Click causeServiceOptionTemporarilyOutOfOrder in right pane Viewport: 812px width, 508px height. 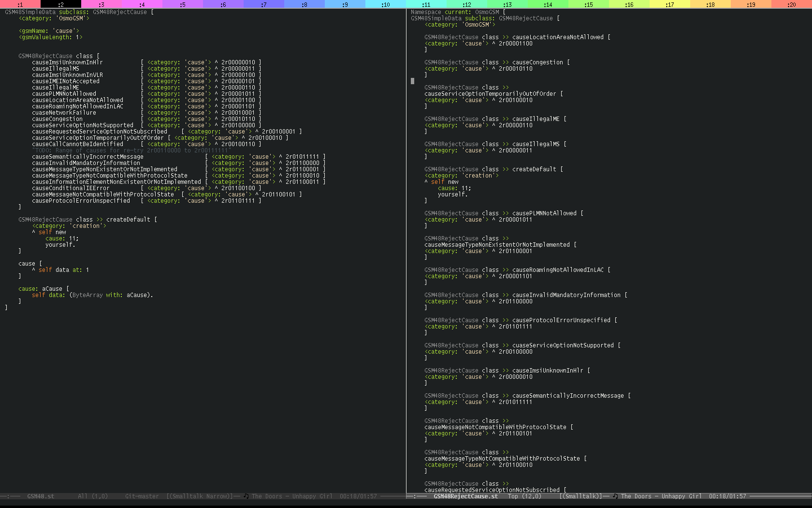[x=490, y=94]
